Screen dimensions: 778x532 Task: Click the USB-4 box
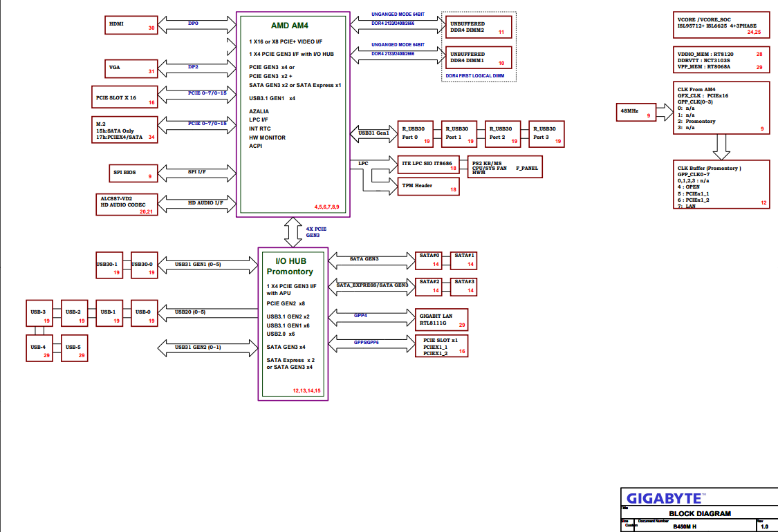[39, 348]
